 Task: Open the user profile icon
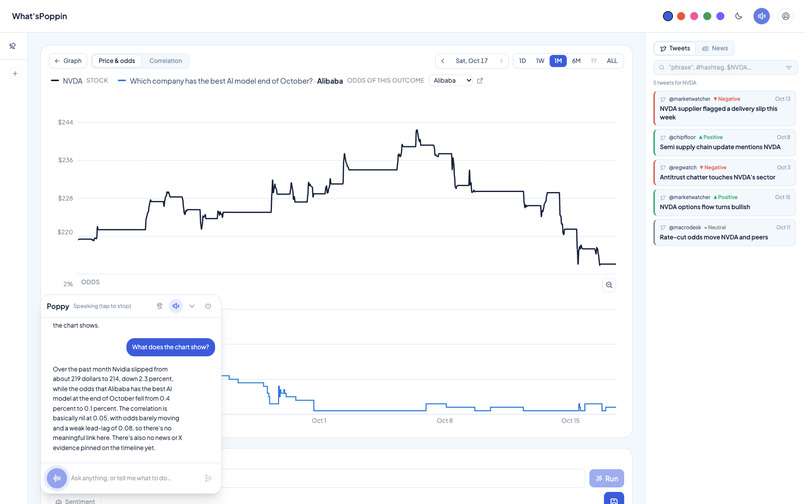tap(785, 16)
